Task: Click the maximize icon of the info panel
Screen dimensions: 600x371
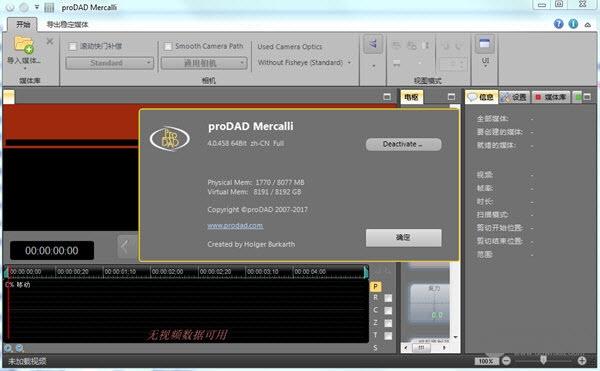Action: [x=587, y=97]
